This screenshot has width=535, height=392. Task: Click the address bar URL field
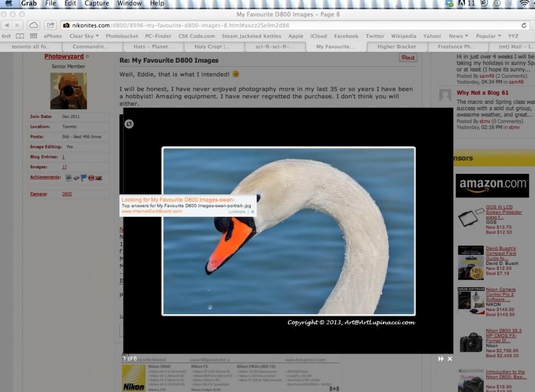click(293, 25)
